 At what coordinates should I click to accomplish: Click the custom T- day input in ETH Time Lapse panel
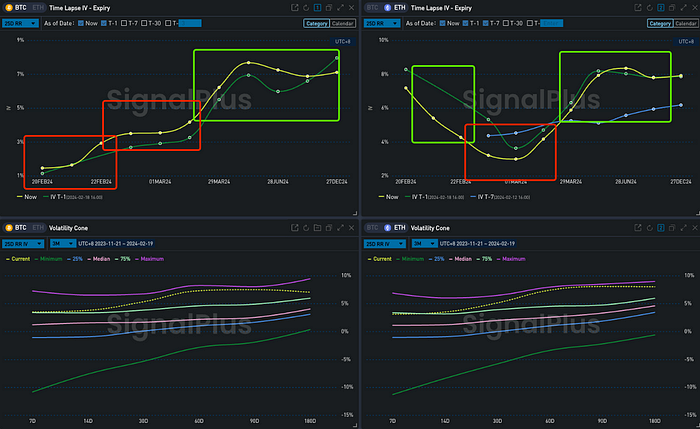click(x=550, y=22)
